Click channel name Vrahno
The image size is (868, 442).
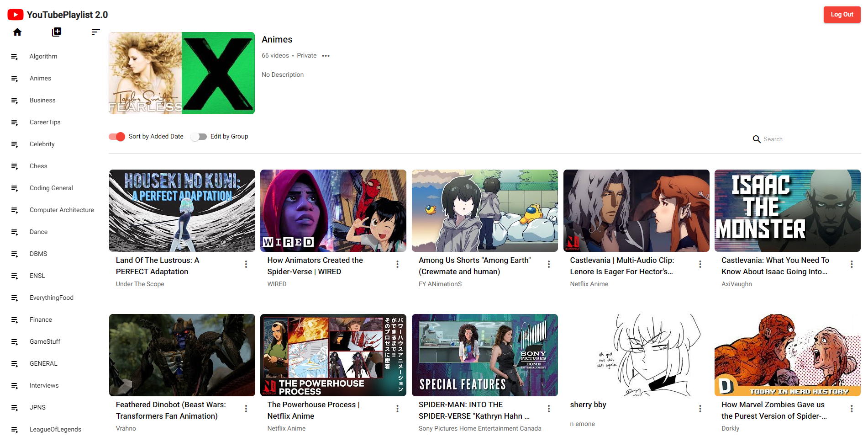126,428
